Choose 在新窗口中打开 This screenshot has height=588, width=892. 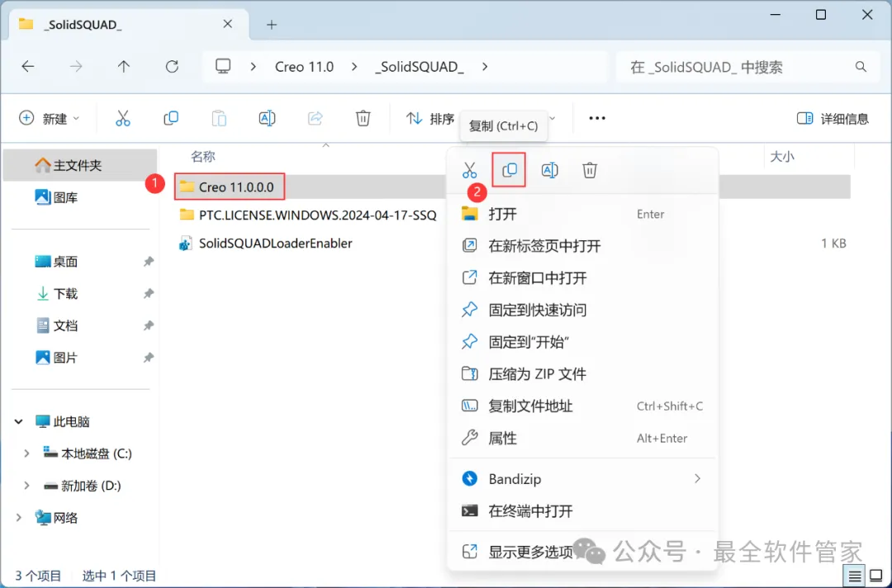point(582,277)
